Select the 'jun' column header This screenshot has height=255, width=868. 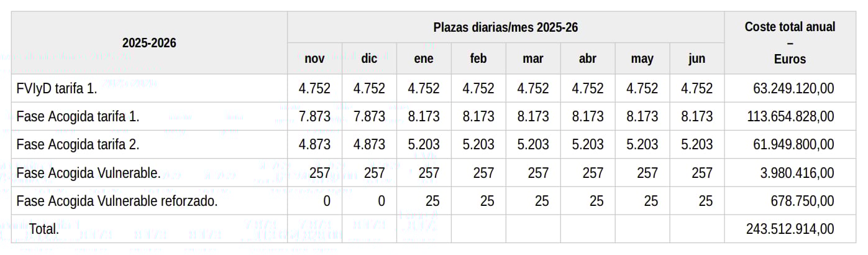pyautogui.click(x=697, y=59)
